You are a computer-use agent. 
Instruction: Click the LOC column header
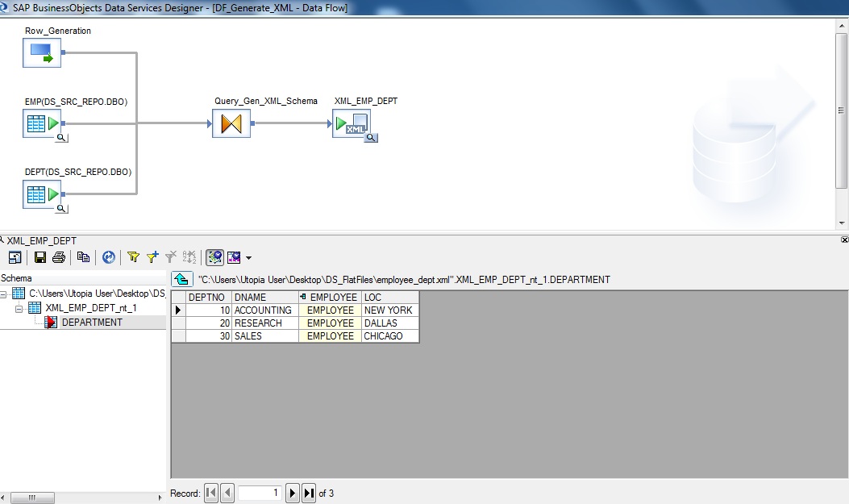(390, 298)
